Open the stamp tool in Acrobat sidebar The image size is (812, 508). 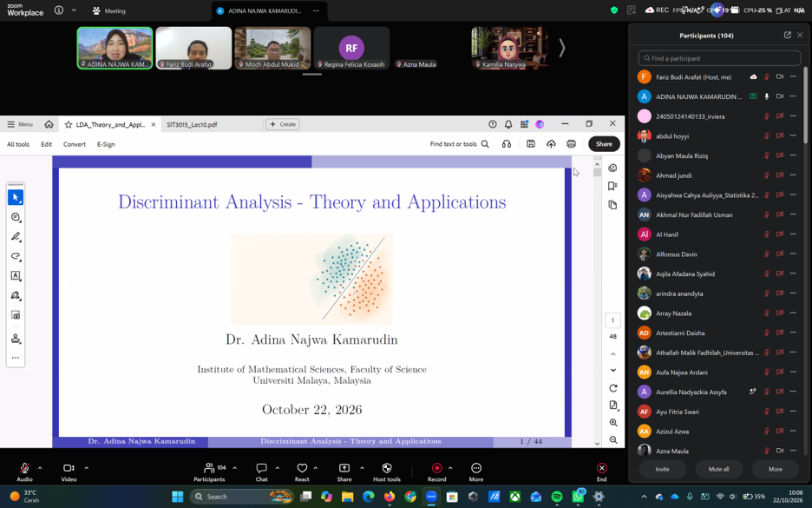[x=16, y=339]
